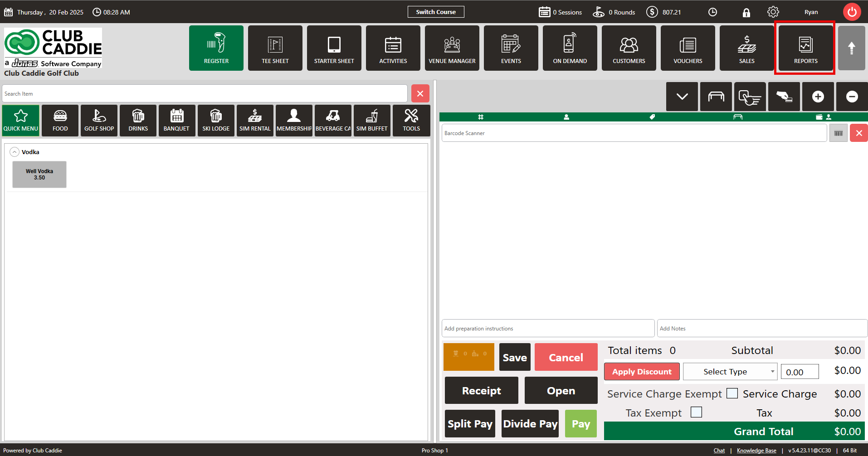Select the Food category

[60, 121]
